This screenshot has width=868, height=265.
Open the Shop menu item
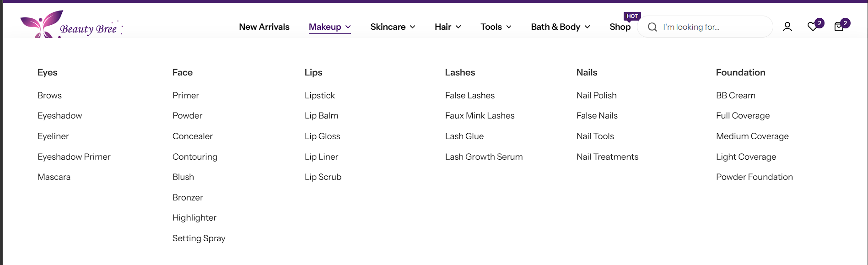coord(620,27)
